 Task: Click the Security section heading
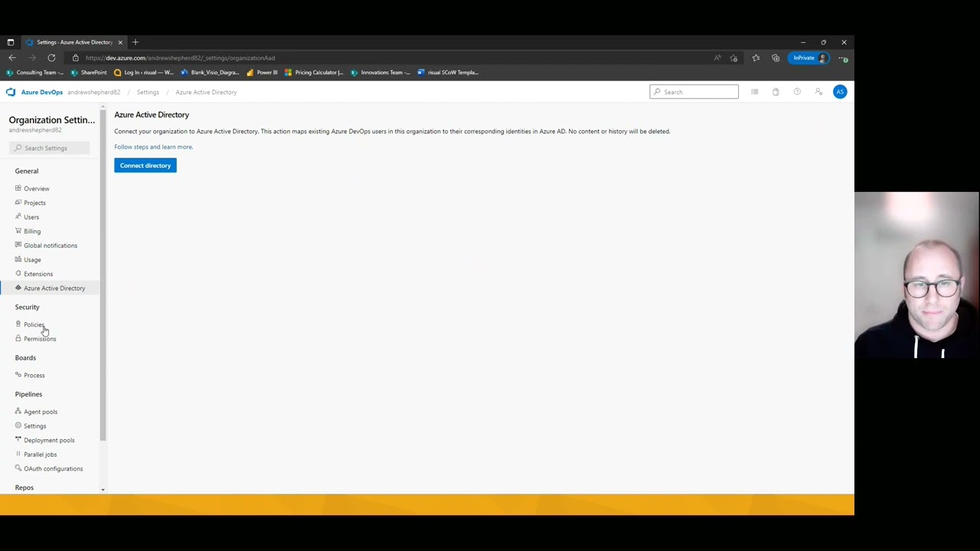[x=27, y=307]
